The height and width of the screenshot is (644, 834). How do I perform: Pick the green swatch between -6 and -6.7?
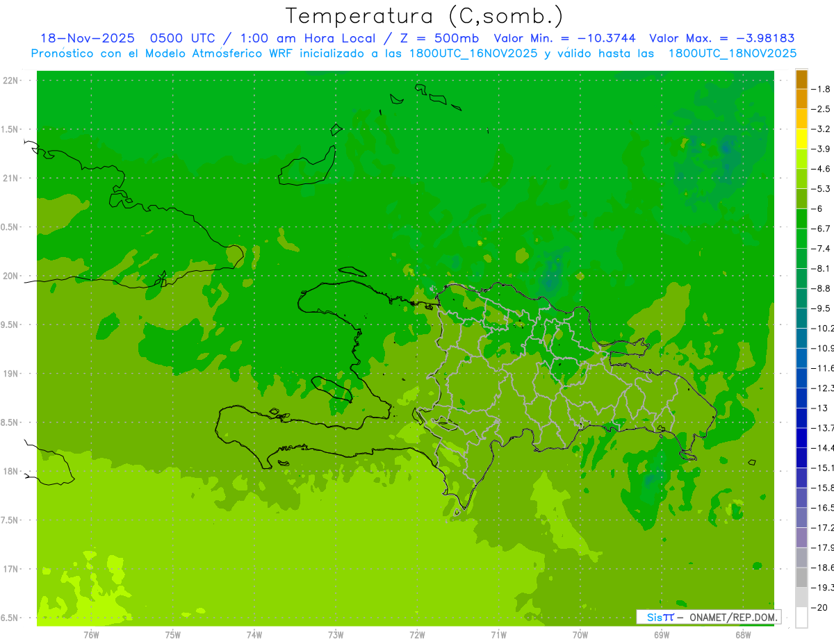pyautogui.click(x=801, y=219)
